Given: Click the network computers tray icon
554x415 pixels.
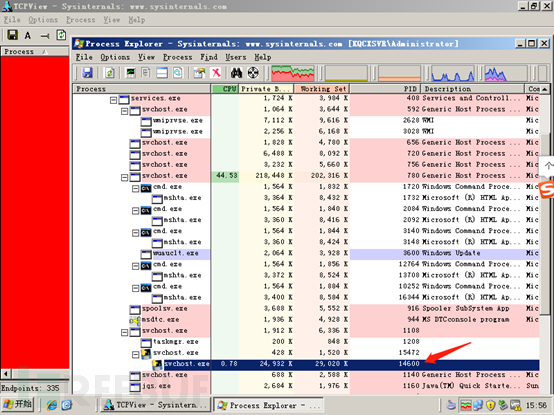Looking at the screenshot, I should [478, 405].
